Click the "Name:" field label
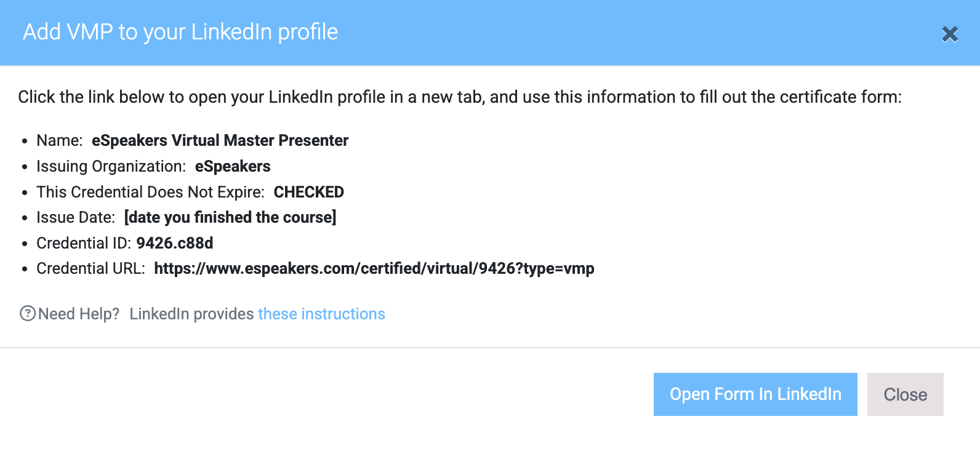 (60, 141)
